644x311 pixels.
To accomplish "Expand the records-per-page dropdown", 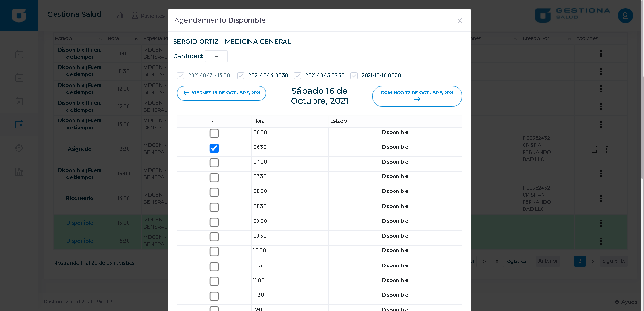I will pos(490,261).
